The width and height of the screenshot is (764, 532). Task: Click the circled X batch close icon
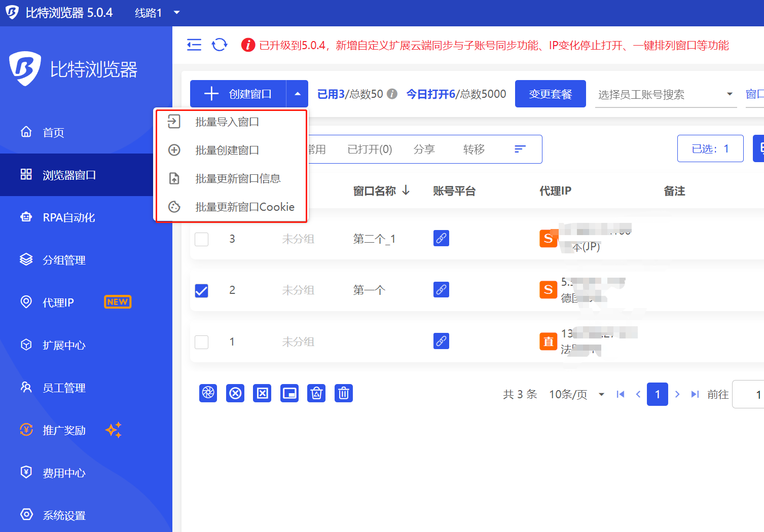235,393
